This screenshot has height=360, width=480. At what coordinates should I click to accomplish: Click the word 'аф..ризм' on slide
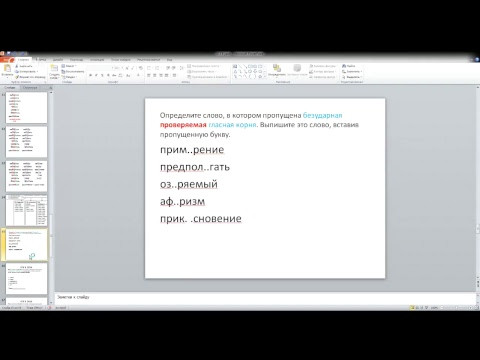click(x=183, y=201)
